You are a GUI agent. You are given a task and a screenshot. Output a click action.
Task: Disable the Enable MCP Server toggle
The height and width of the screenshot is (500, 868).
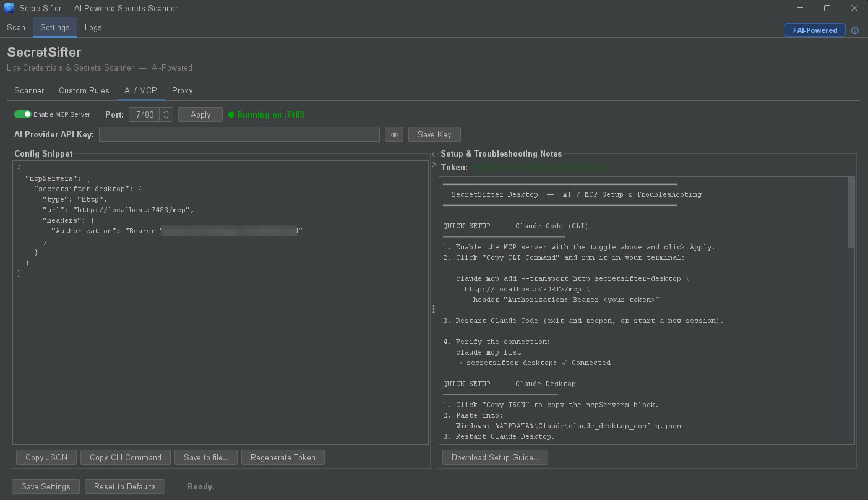click(x=23, y=114)
